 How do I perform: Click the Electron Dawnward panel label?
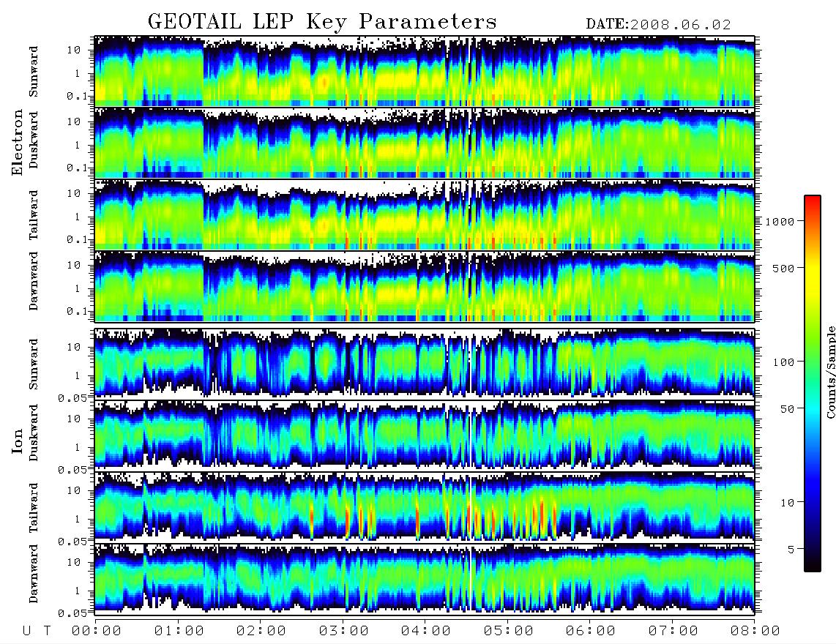click(34, 281)
